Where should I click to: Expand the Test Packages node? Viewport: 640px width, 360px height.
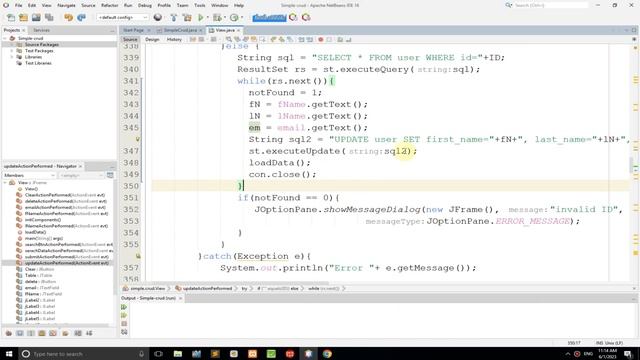point(12,51)
